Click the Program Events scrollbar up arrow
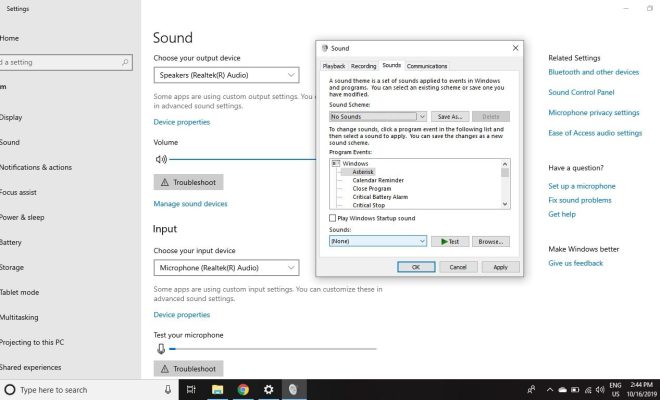The width and height of the screenshot is (660, 400). [505, 163]
